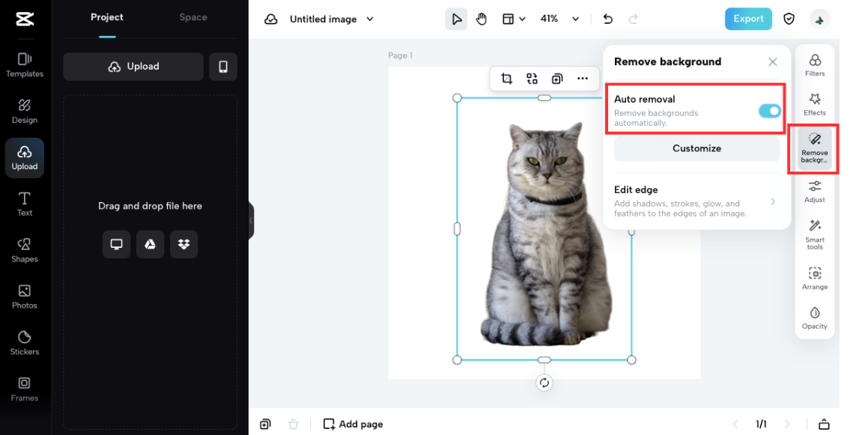Upload from Google Drive icon
The width and height of the screenshot is (868, 435).
150,244
